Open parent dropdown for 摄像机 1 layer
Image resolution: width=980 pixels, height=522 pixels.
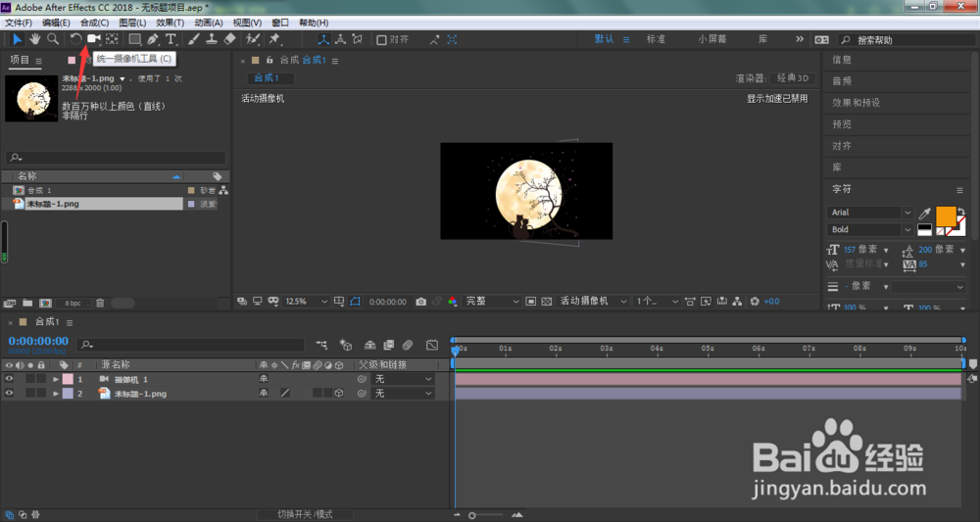(x=403, y=379)
